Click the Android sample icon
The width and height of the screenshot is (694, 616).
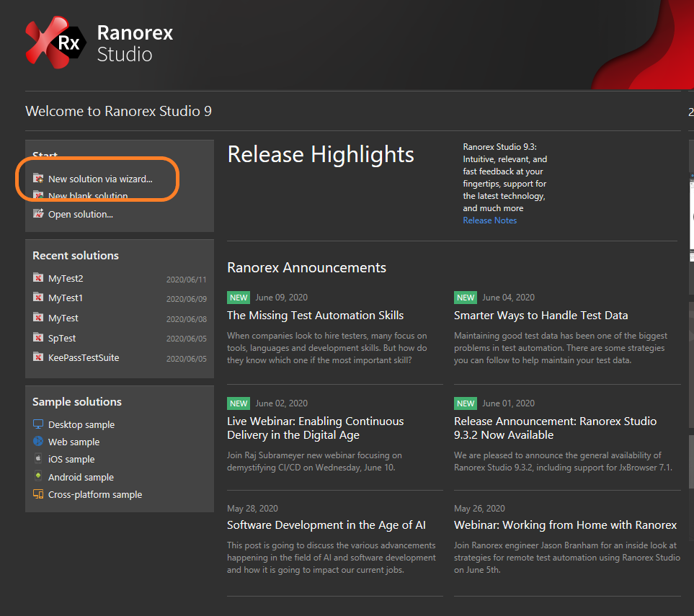point(38,476)
